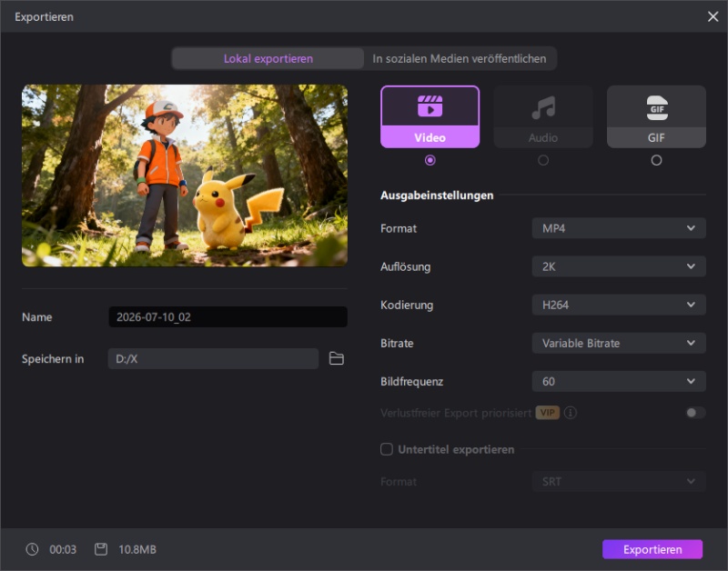Image resolution: width=728 pixels, height=571 pixels.
Task: Click the 10.8MB file size text
Action: click(137, 550)
